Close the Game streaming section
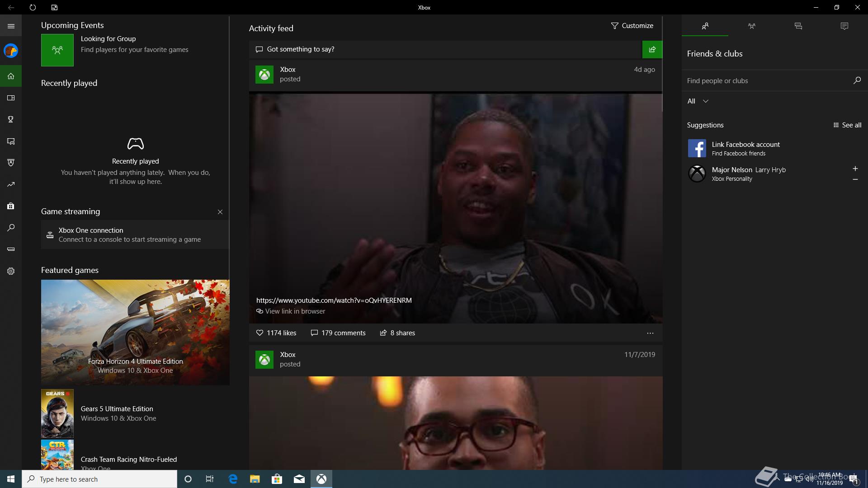868x488 pixels. pos(220,212)
